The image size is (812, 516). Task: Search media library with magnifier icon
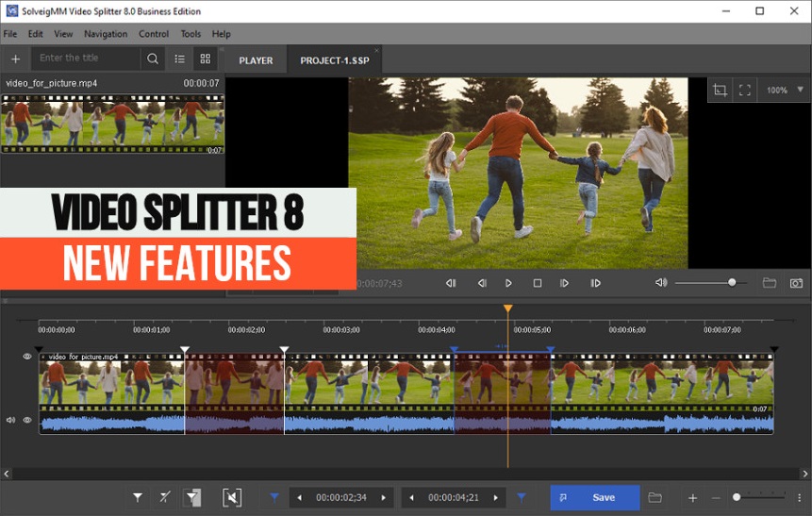153,58
